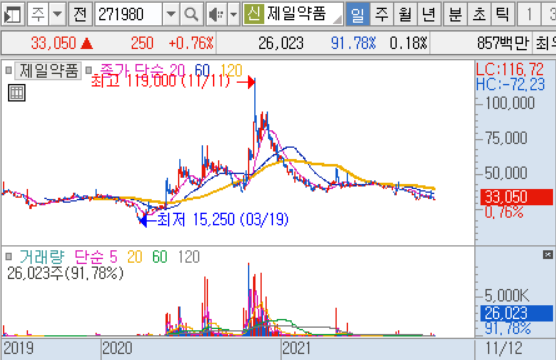Click the 11/12 date label
Image resolution: width=556 pixels, height=360 pixels.
504,348
